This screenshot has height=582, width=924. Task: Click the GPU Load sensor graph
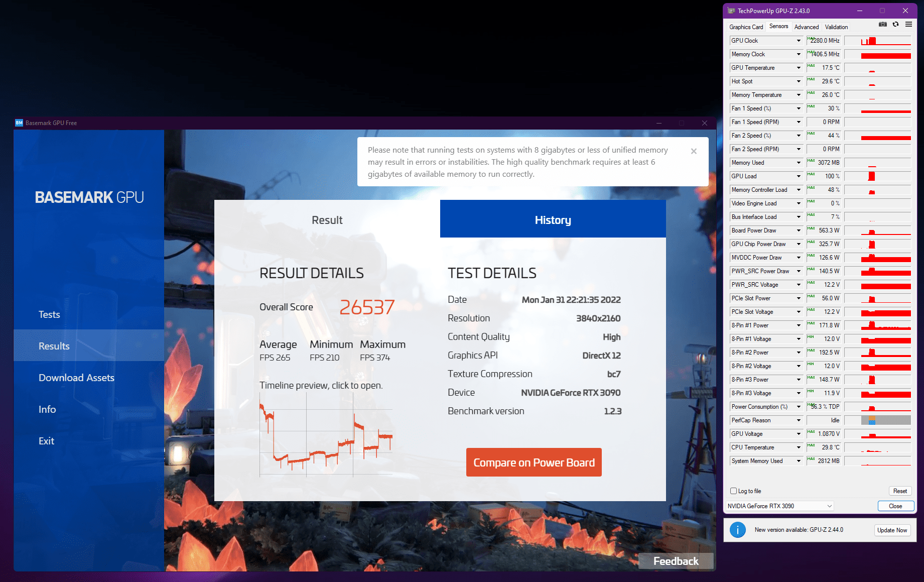pyautogui.click(x=877, y=176)
